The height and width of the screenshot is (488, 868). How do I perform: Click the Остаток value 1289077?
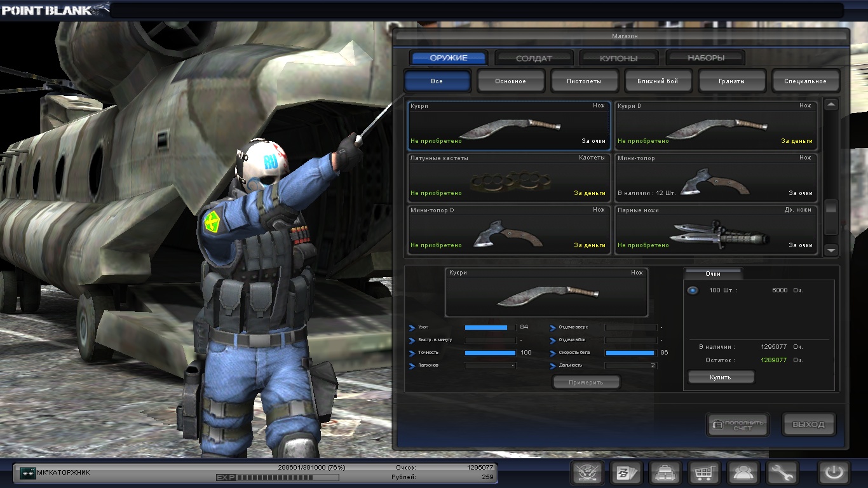[774, 360]
